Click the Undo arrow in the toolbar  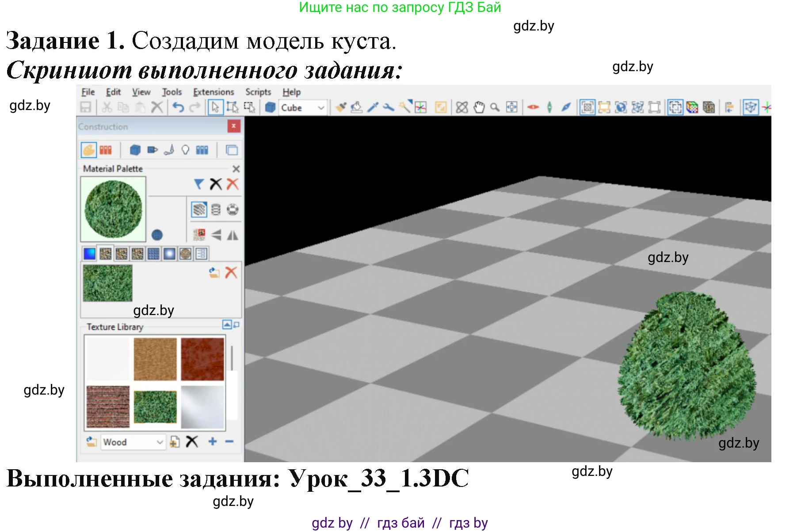(178, 107)
